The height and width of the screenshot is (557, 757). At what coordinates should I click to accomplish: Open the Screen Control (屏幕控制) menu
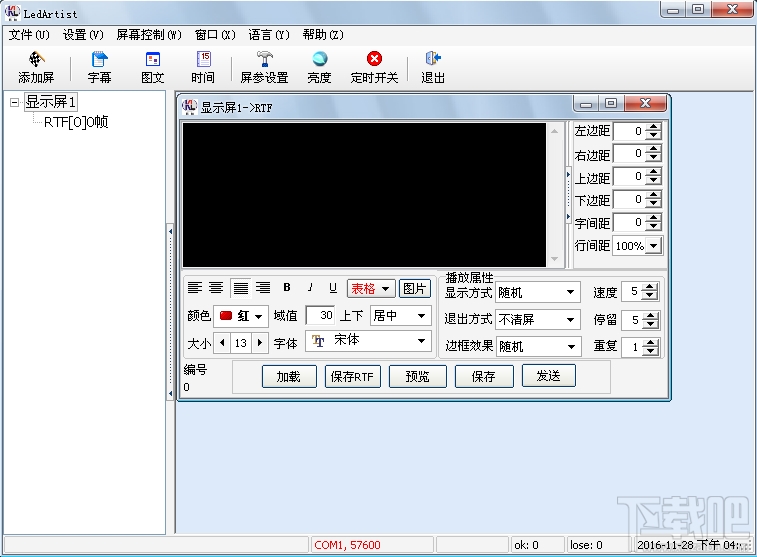tap(149, 35)
